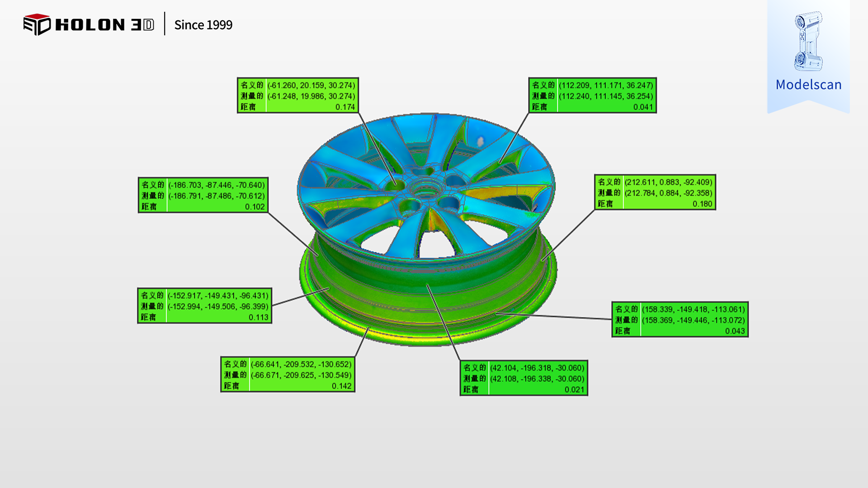
Task: Click the Holon 3D cube logo
Action: (x=37, y=24)
